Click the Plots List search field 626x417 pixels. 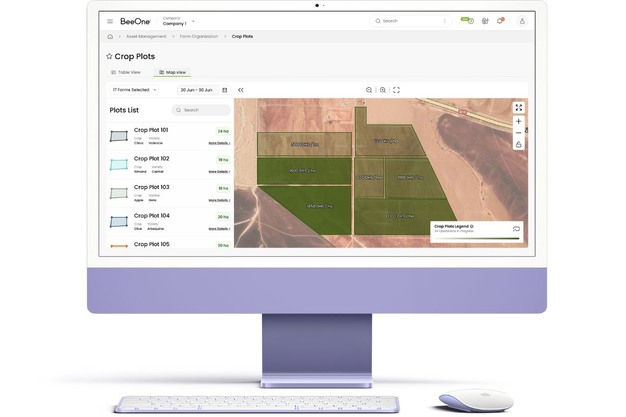pos(201,110)
